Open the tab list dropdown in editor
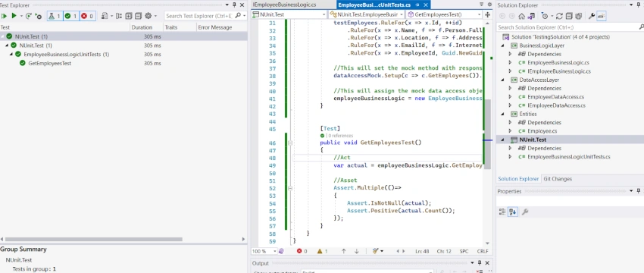 [481, 4]
